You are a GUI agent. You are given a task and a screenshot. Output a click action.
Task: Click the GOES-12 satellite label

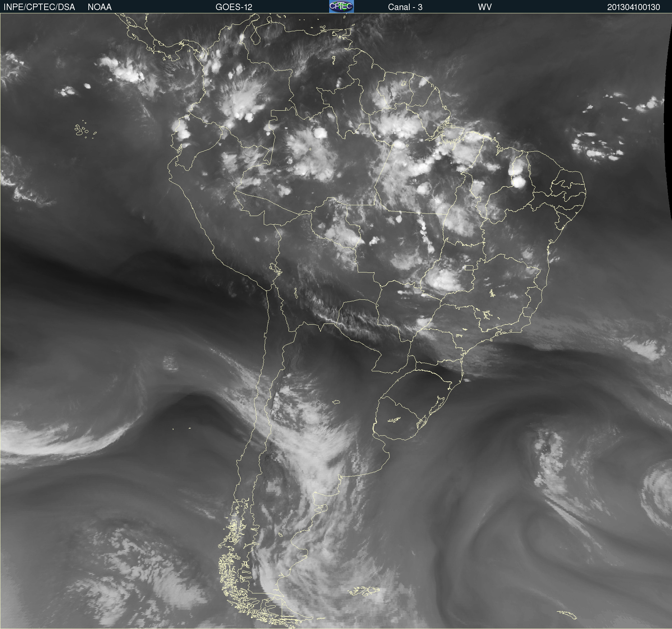click(234, 7)
